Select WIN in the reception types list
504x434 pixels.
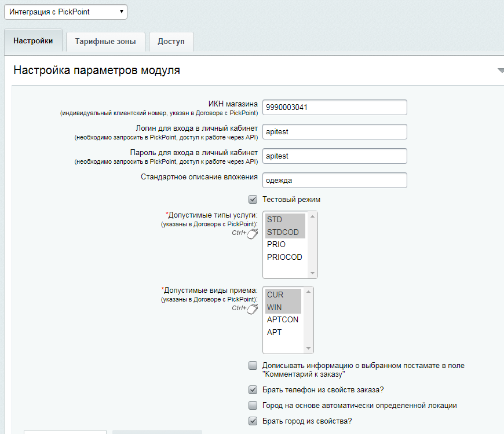click(x=283, y=307)
